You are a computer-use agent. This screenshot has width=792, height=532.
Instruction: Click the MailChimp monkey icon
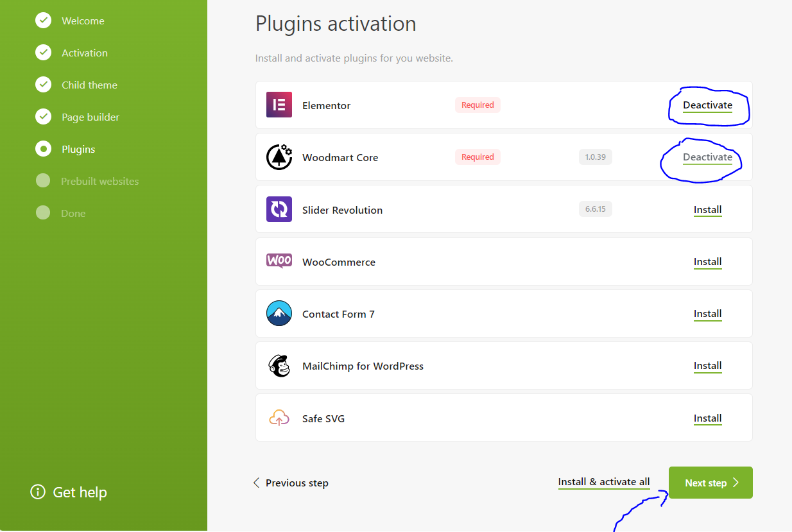click(x=279, y=366)
